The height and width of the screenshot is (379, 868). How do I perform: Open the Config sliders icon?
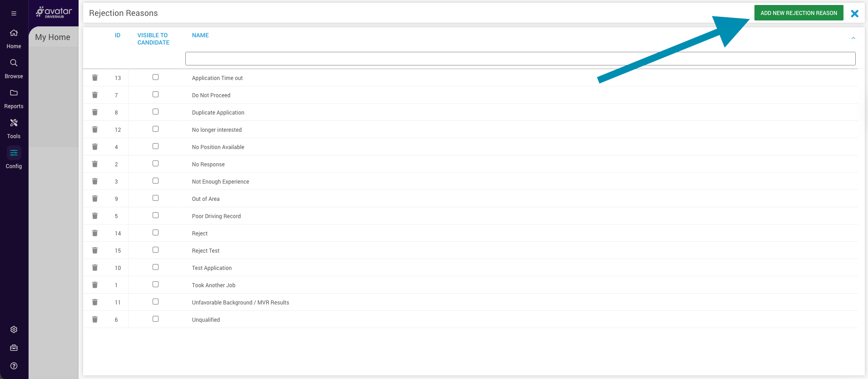tap(14, 153)
